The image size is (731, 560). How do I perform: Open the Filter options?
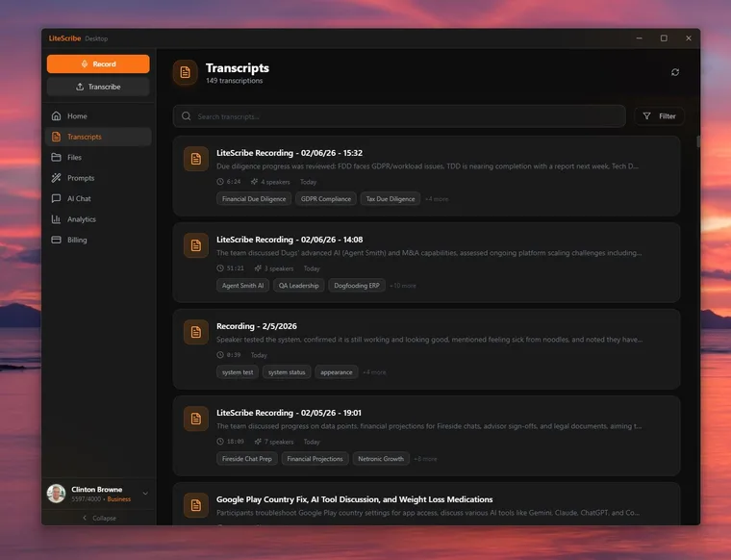coord(659,116)
